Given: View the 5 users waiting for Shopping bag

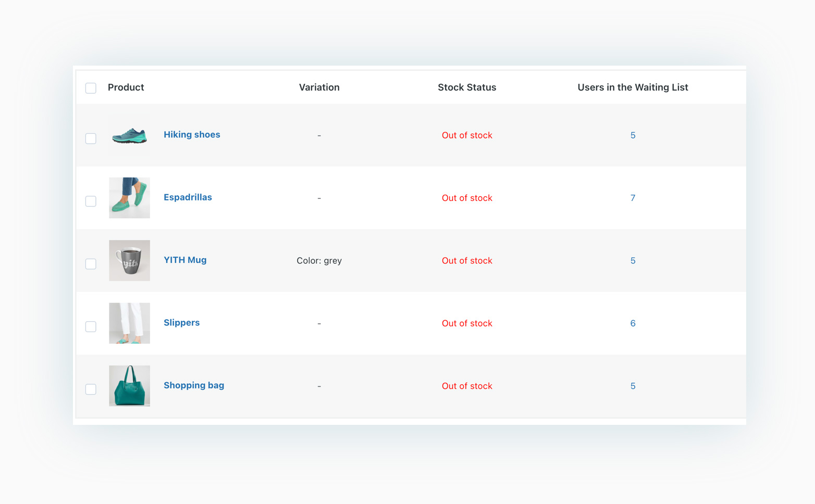Looking at the screenshot, I should (x=633, y=386).
